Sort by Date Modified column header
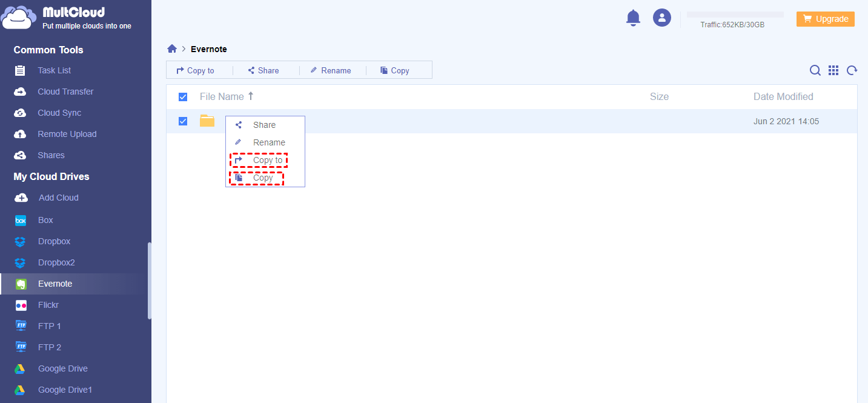The image size is (868, 403). coord(783,96)
